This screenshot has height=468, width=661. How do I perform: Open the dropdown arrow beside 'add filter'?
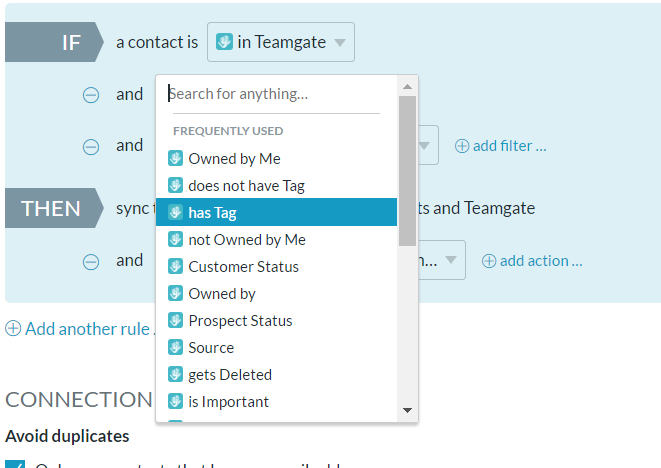pyautogui.click(x=425, y=145)
